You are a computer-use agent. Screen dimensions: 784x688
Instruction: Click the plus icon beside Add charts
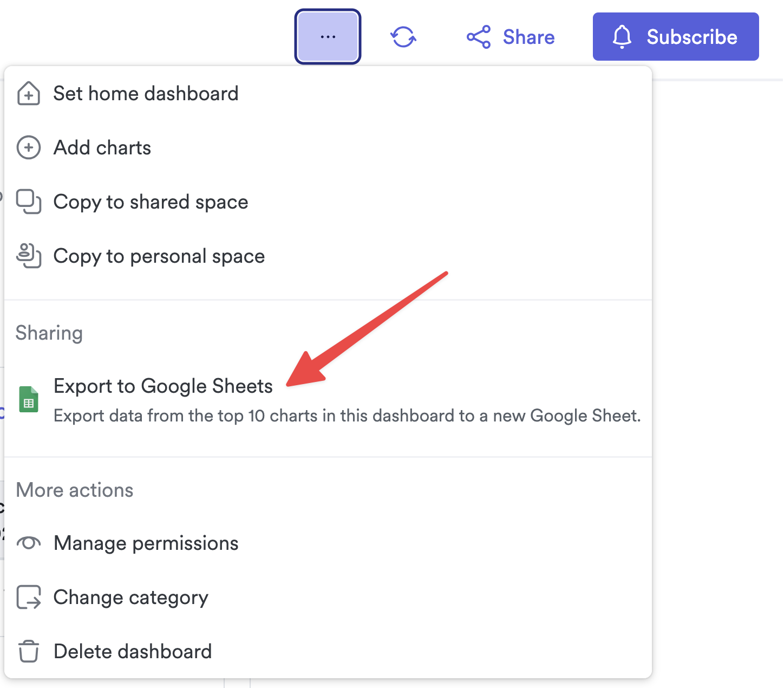(28, 147)
